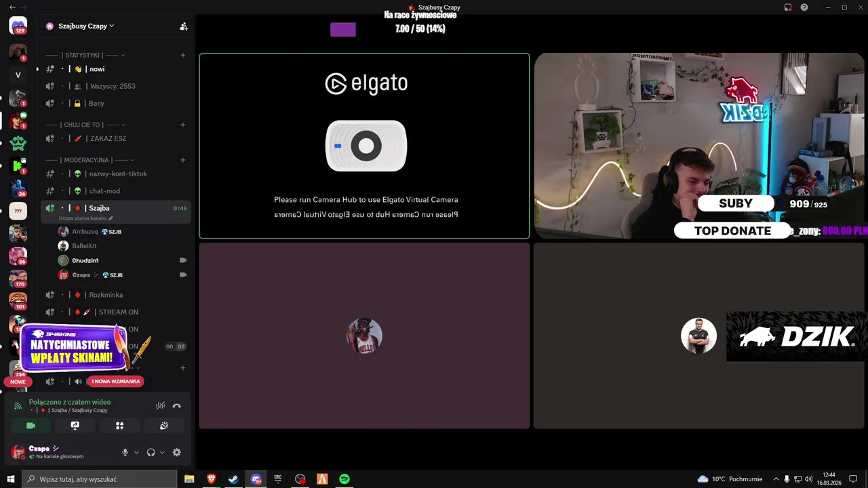Screen dimensions: 868x488
Task: Deafen with the headphones icon
Action: tap(151, 452)
